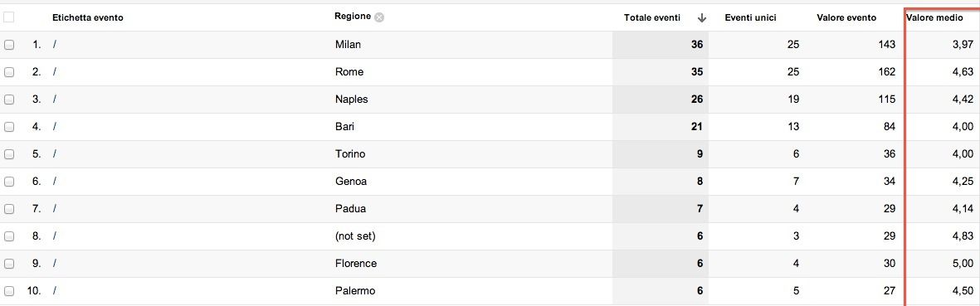Toggle the select-all header checkbox
This screenshot has width=980, height=306.
[9, 17]
